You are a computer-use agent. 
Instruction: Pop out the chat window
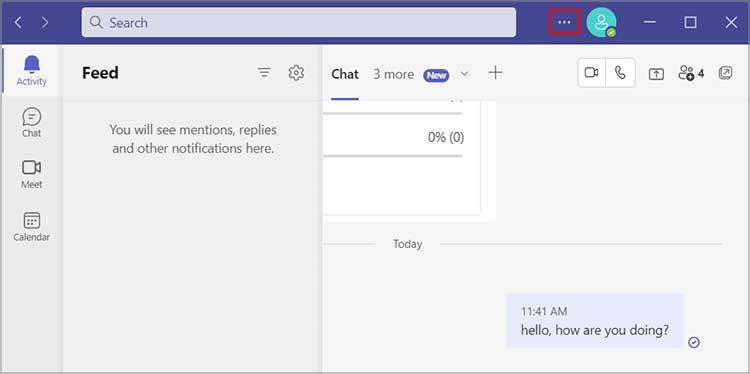[725, 73]
